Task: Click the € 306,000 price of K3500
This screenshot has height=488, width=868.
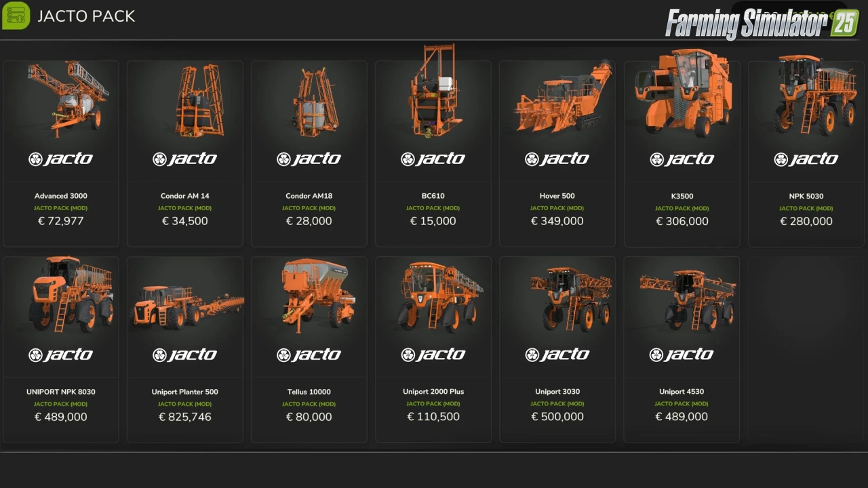Action: pyautogui.click(x=682, y=221)
